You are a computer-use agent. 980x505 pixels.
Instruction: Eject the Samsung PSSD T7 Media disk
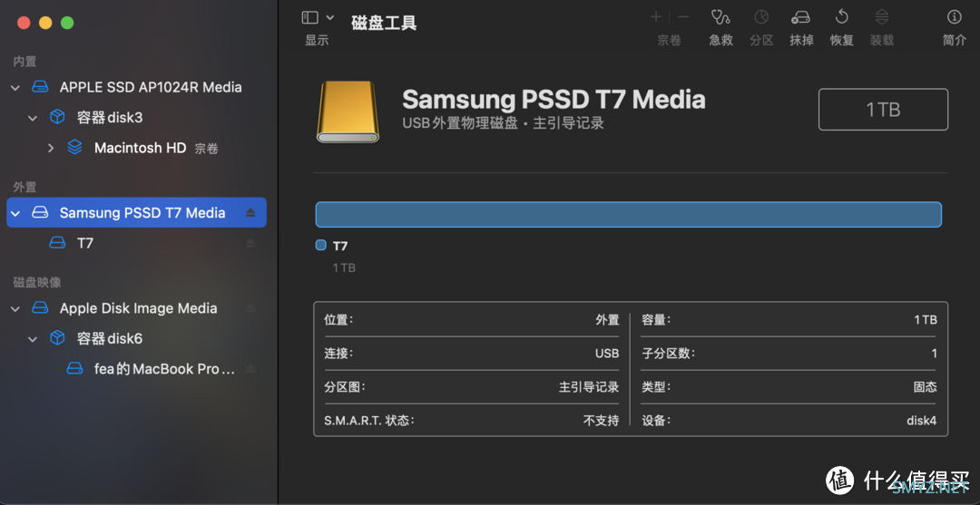250,212
